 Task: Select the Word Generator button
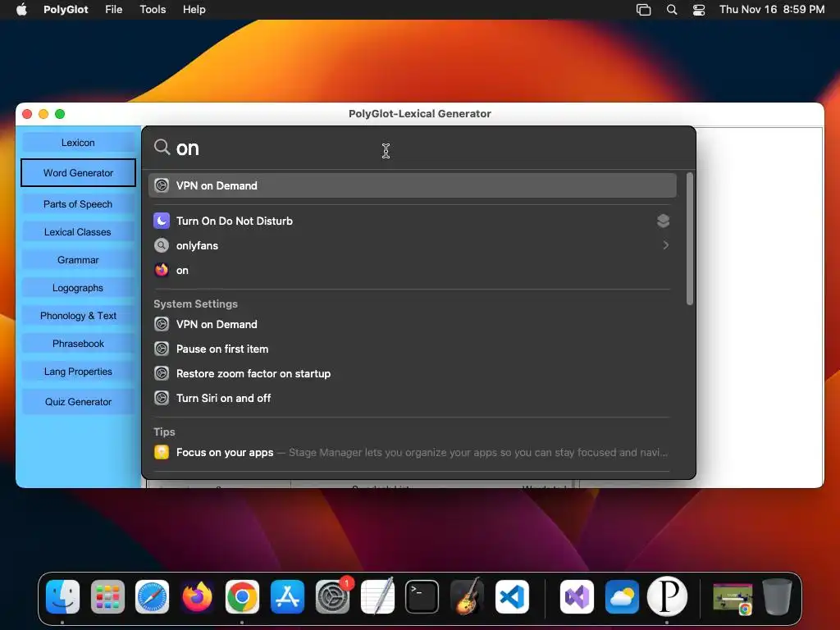(x=78, y=172)
